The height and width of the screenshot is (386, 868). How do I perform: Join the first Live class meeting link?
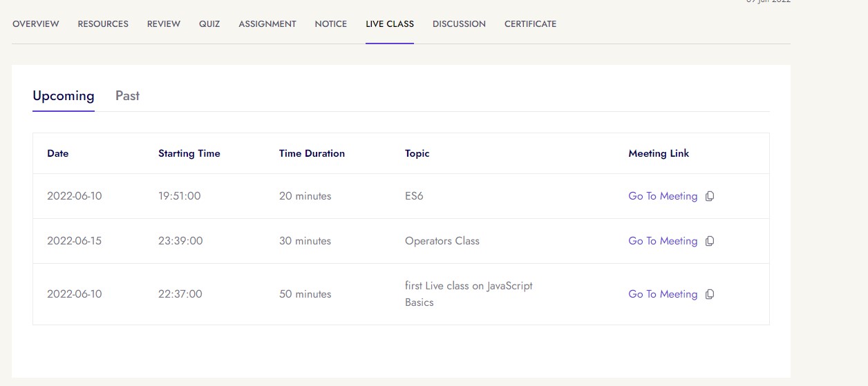(x=662, y=294)
